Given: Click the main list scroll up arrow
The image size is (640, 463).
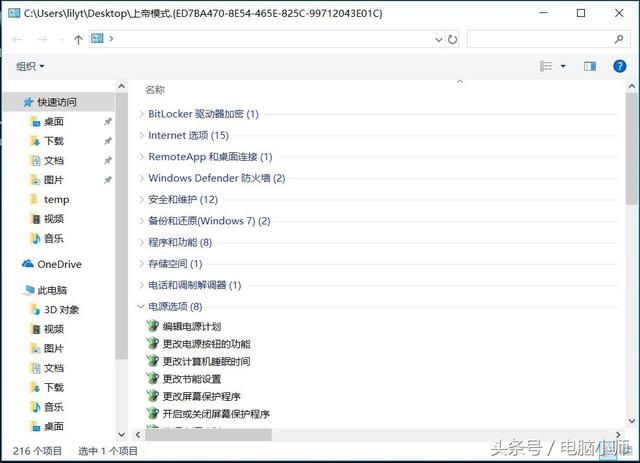Looking at the screenshot, I should point(631,86).
